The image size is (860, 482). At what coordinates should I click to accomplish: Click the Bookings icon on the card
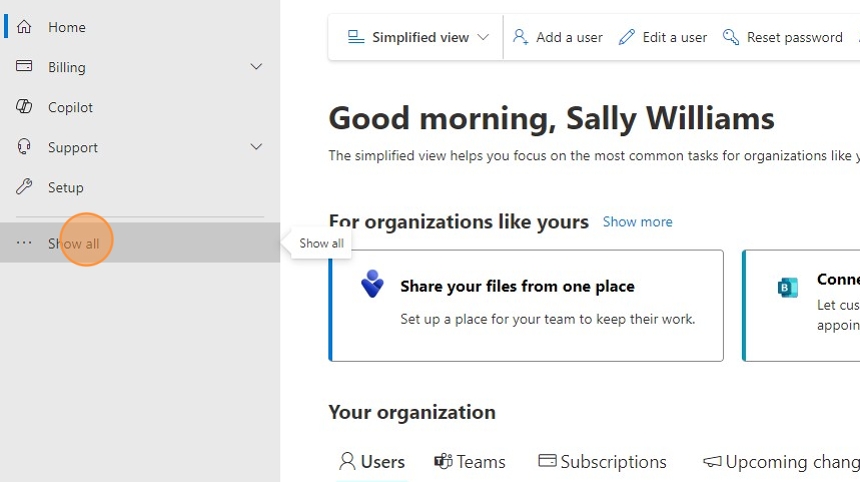coord(788,288)
